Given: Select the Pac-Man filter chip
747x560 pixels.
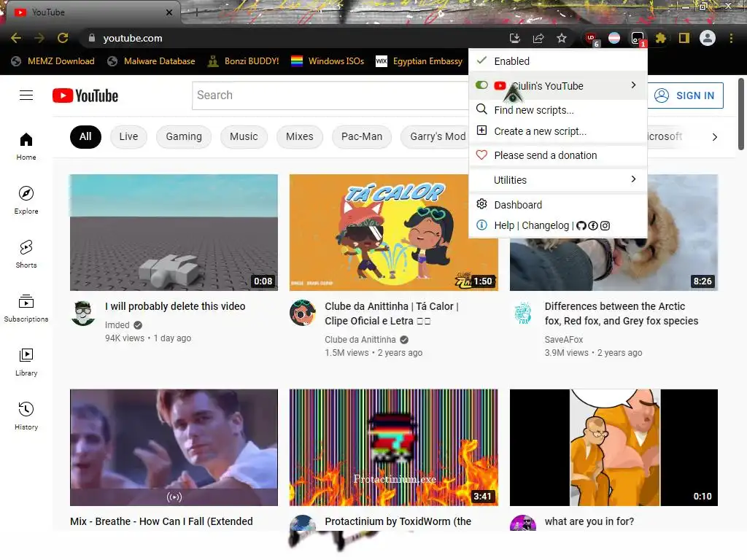Looking at the screenshot, I should click(x=362, y=136).
